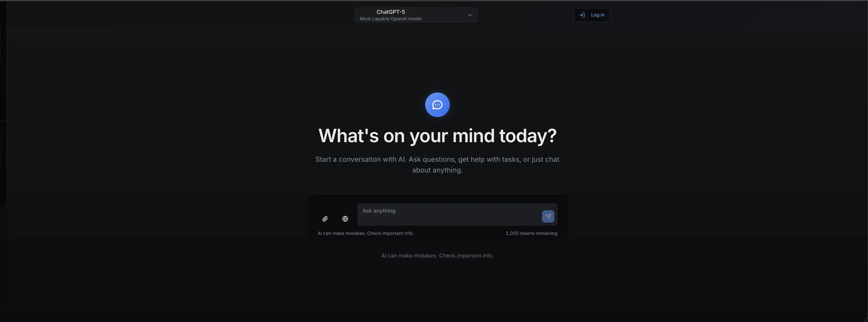Click the empty area right of the 'Ask anything' placeholder
The width and height of the screenshot is (868, 322).
(468, 211)
